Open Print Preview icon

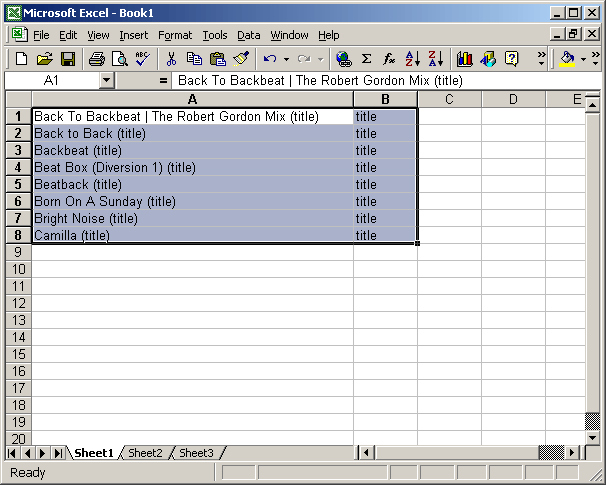click(119, 59)
